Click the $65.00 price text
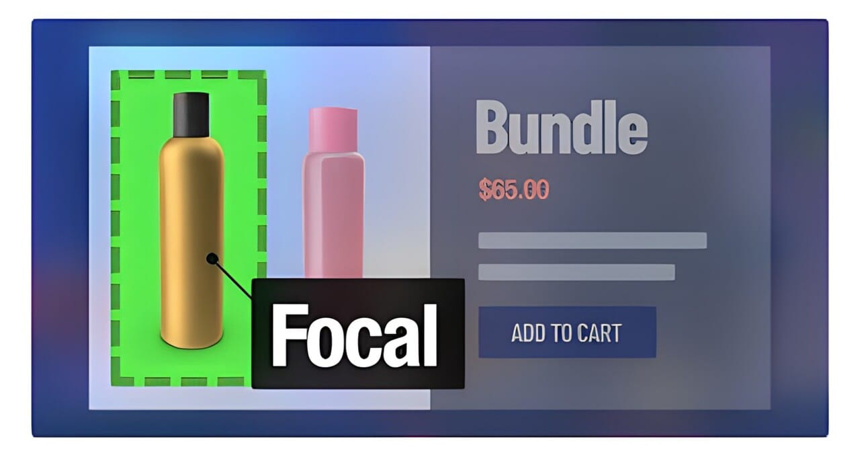The image size is (868, 455). point(513,190)
